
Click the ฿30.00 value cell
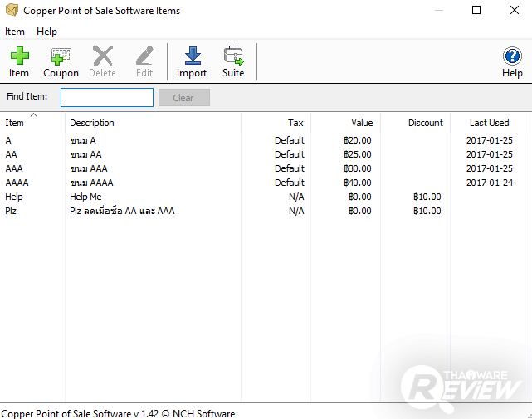tap(357, 168)
